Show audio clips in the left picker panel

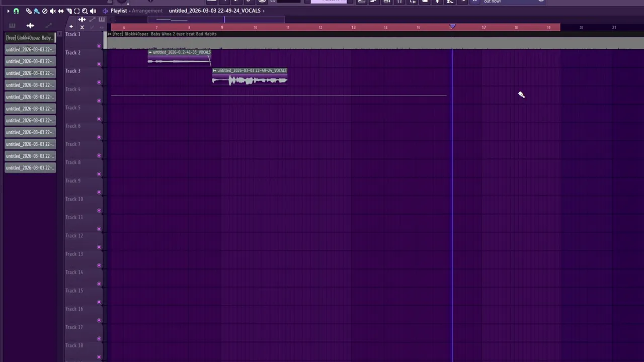pos(30,26)
